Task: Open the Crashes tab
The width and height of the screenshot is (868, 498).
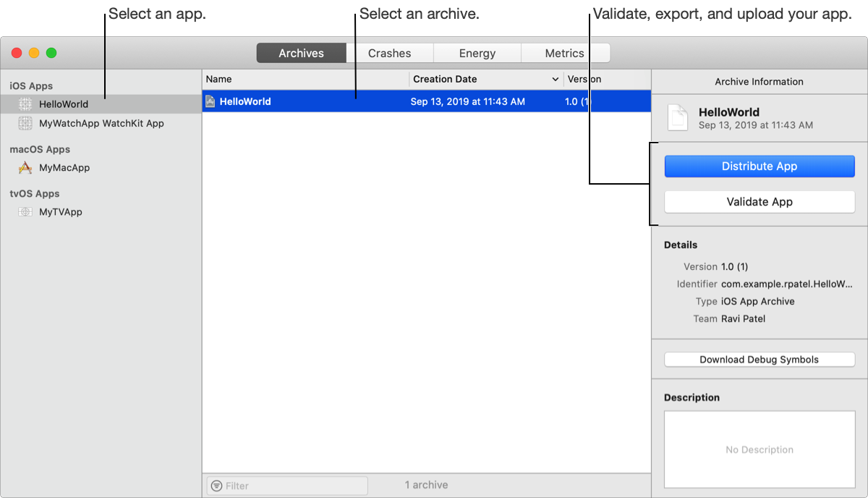Action: 392,52
